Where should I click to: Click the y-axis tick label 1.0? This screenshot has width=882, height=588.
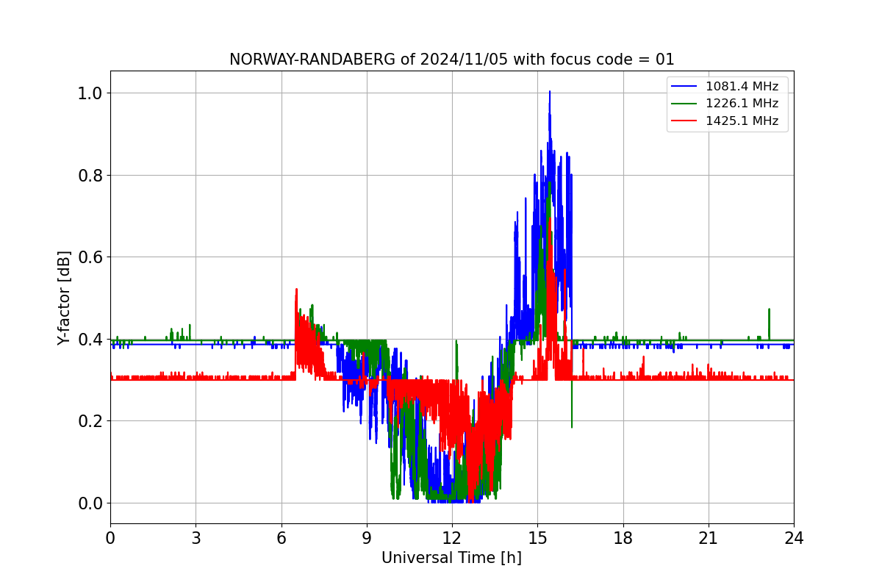click(90, 93)
